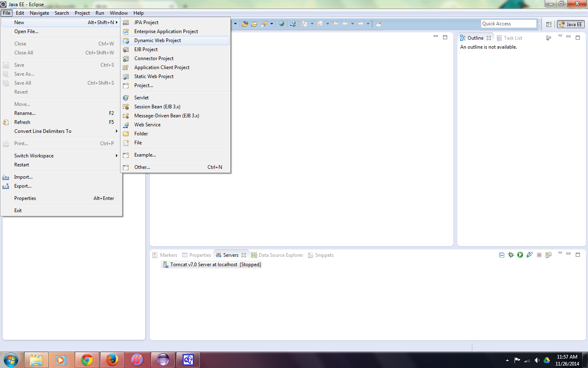Image resolution: width=588 pixels, height=368 pixels.
Task: Close the Servers tab with its X
Action: click(244, 255)
